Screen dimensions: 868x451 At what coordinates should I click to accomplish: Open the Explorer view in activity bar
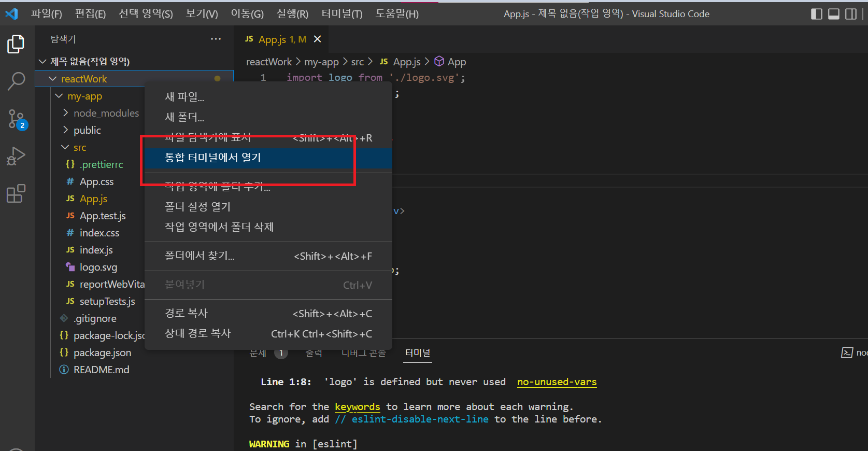coord(16,44)
